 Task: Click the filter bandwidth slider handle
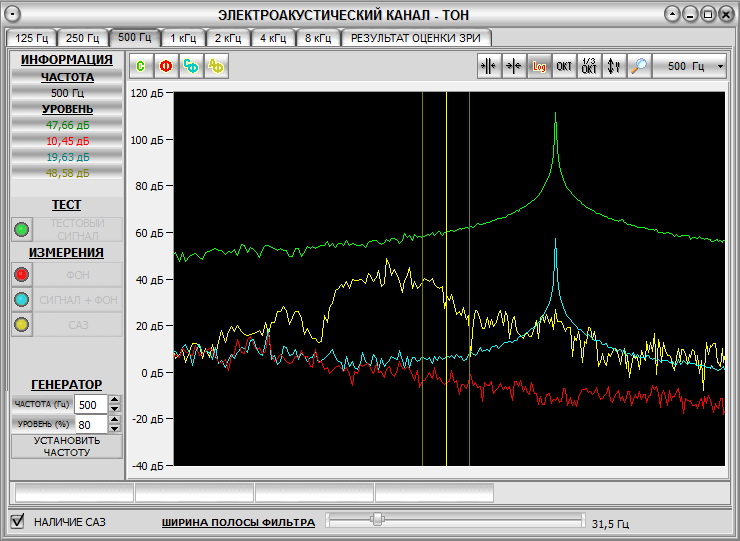(377, 519)
